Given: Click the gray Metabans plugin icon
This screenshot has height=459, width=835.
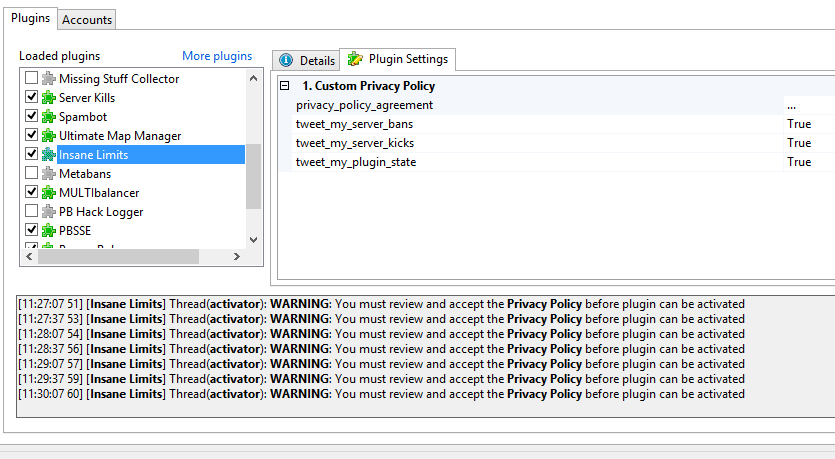Looking at the screenshot, I should [48, 174].
